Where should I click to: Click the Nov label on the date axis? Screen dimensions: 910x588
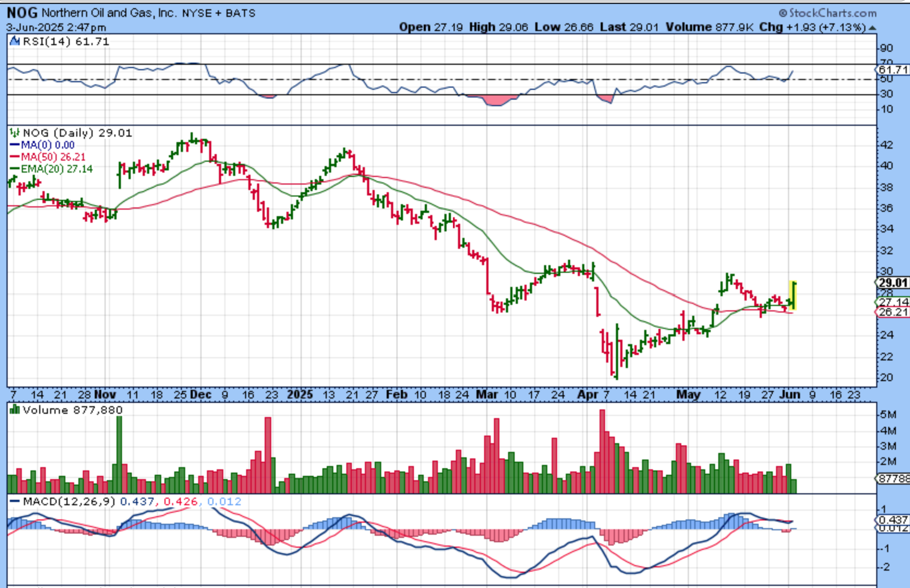pyautogui.click(x=105, y=394)
